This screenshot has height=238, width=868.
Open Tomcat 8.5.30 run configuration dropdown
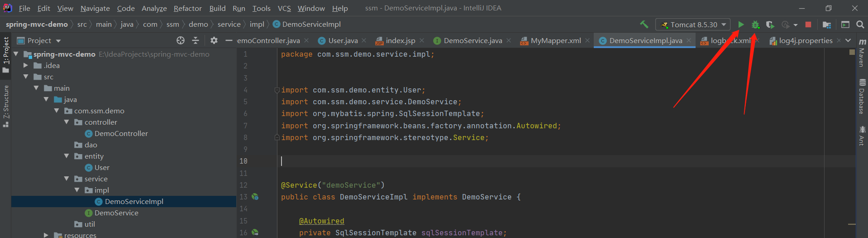coord(693,24)
